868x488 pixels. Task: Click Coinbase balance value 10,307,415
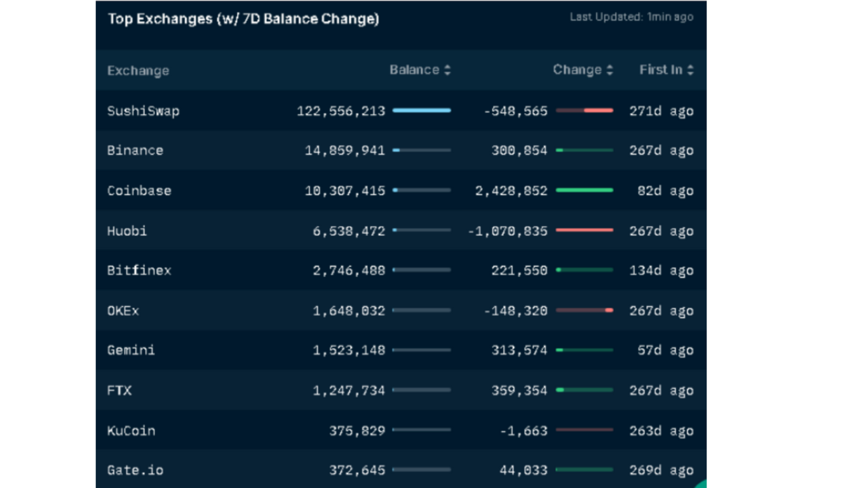point(344,191)
